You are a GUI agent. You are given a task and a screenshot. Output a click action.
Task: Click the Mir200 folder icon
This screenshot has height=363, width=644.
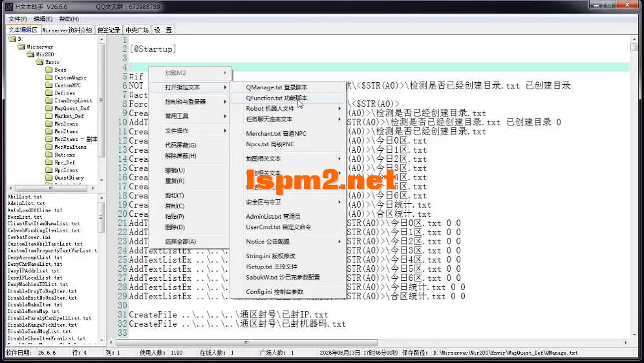[30, 54]
